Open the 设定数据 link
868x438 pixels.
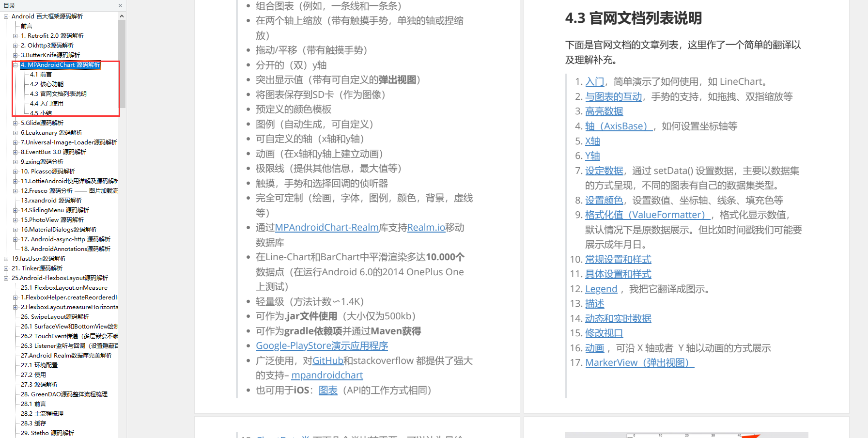point(604,171)
